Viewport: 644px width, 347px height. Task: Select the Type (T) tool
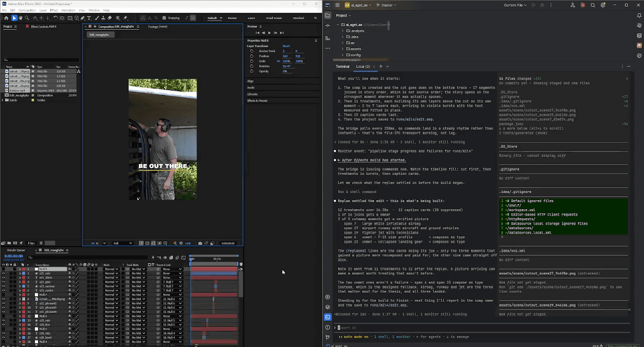tap(89, 18)
